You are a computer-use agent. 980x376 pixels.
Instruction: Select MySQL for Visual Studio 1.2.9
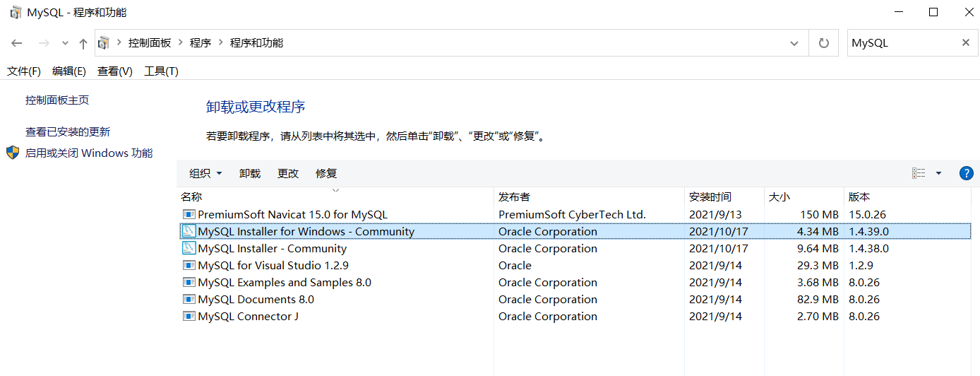click(273, 265)
